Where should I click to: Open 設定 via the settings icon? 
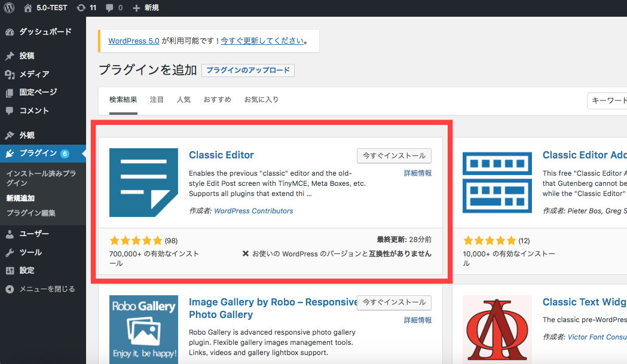(x=10, y=270)
